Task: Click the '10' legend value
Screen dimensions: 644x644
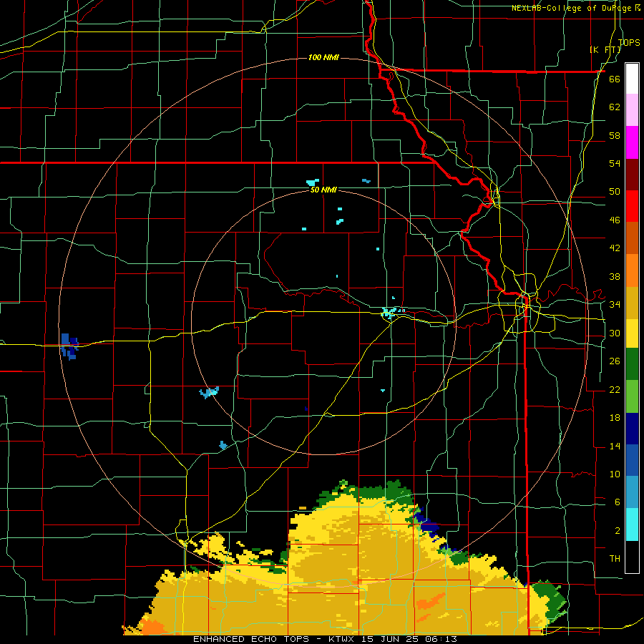Action: [615, 474]
